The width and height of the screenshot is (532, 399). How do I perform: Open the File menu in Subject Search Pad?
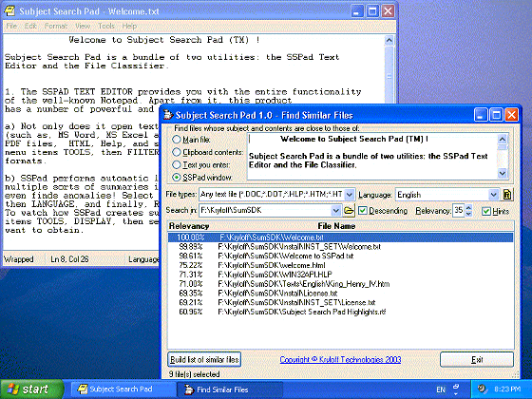tap(11, 27)
